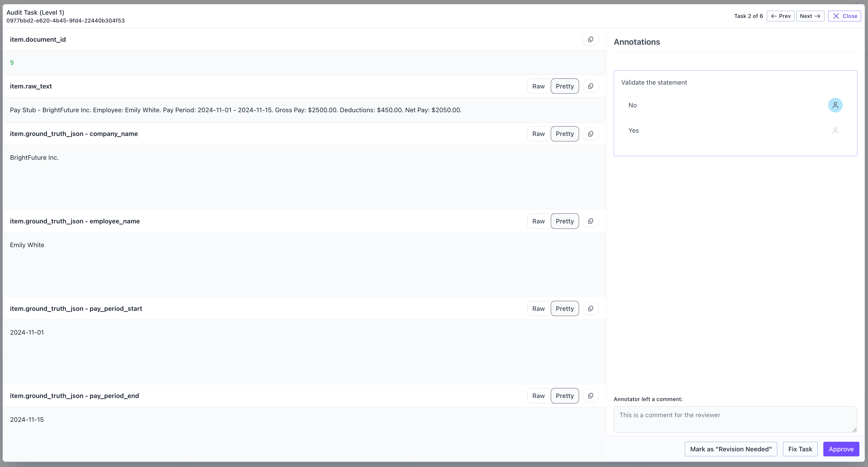Switch raw_text view to Raw
This screenshot has width=868, height=467.
point(538,86)
